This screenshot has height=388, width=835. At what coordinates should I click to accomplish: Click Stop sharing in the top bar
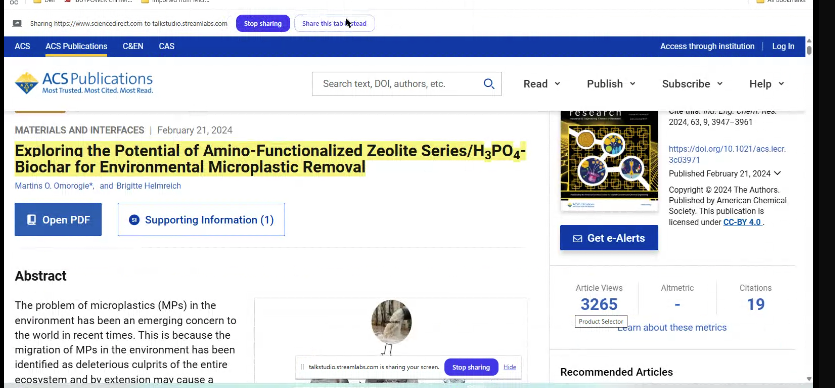[263, 23]
